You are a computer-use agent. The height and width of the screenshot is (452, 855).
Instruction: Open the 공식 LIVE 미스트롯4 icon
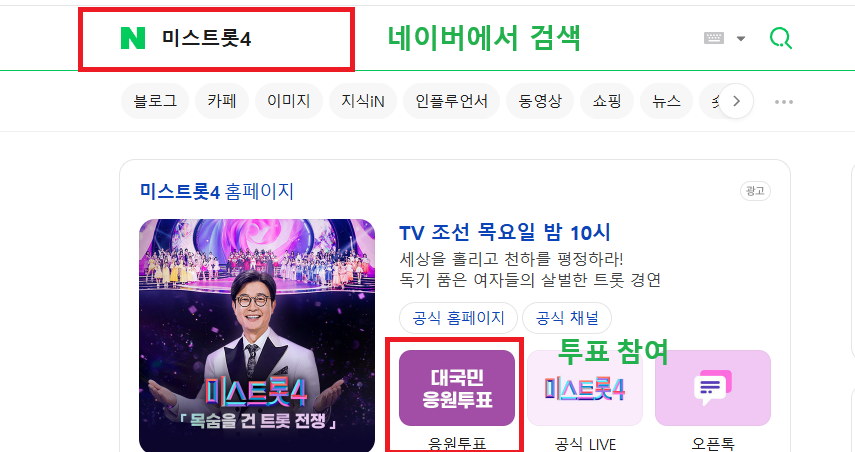coord(585,388)
